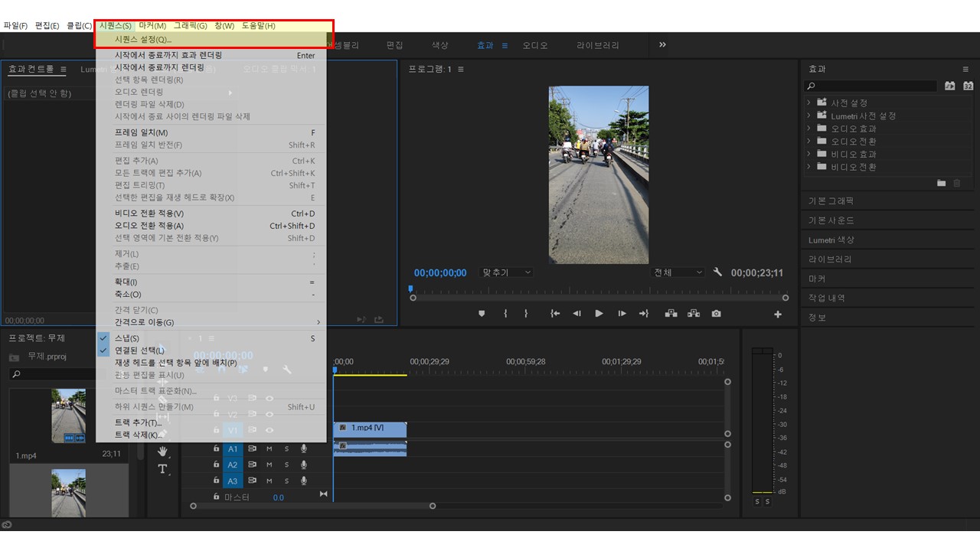Mute audio track A2
Image resolution: width=980 pixels, height=551 pixels.
[x=269, y=465]
